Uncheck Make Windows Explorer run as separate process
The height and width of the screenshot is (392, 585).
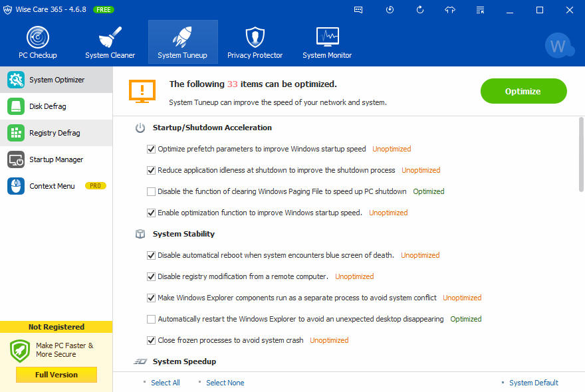pyautogui.click(x=151, y=298)
